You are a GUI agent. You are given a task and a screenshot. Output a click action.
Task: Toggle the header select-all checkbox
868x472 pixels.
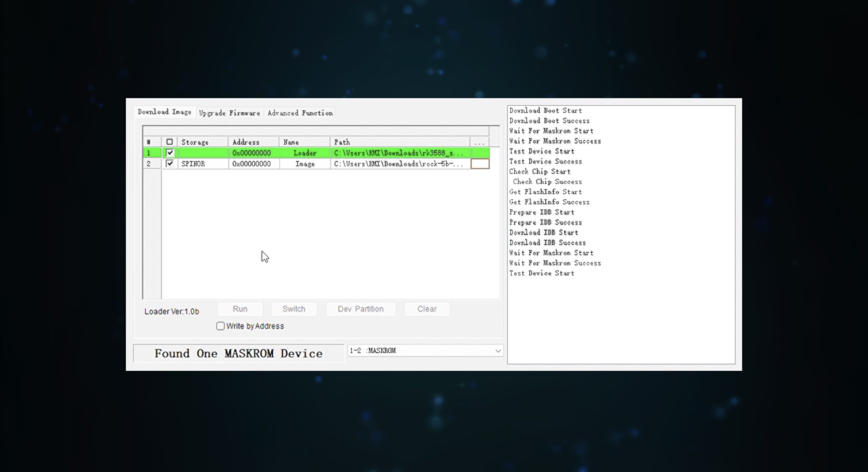pos(170,142)
